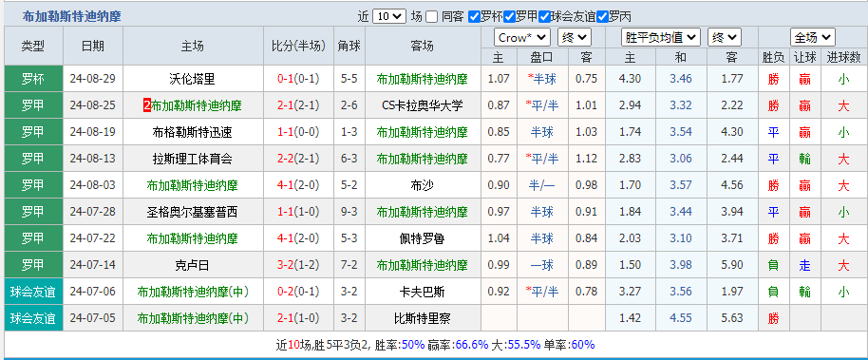Click the 罗杯 type cell on 24-08-29
The height and width of the screenshot is (360, 868).
33,79
